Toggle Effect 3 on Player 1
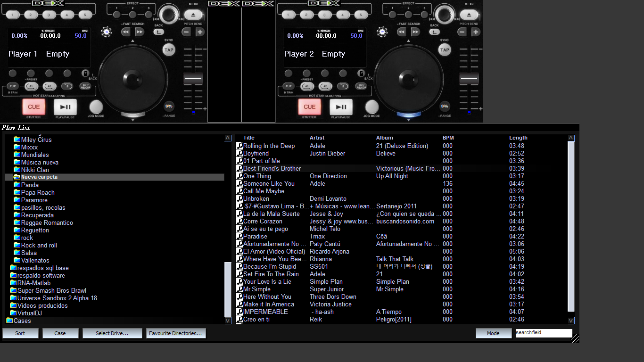 click(x=148, y=15)
